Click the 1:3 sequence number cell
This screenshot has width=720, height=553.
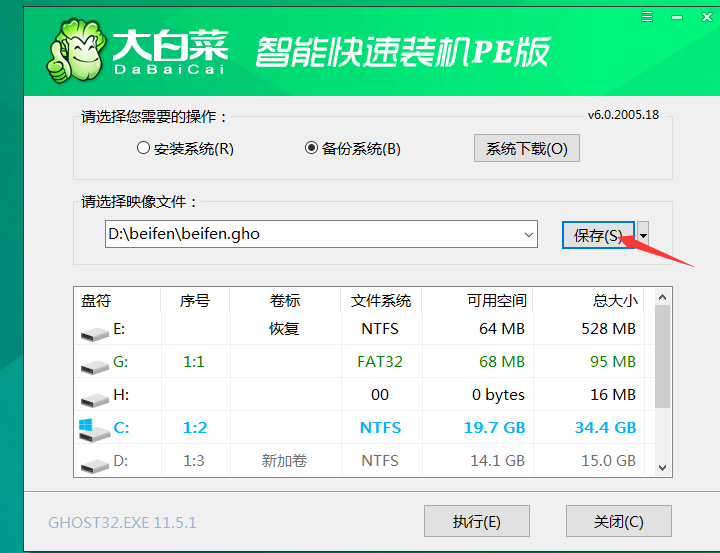[x=194, y=461]
